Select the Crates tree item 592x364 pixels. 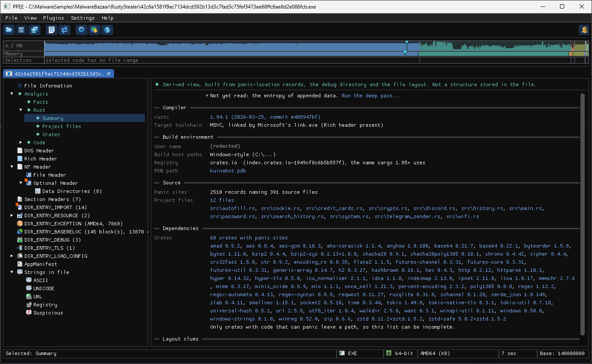click(x=51, y=134)
